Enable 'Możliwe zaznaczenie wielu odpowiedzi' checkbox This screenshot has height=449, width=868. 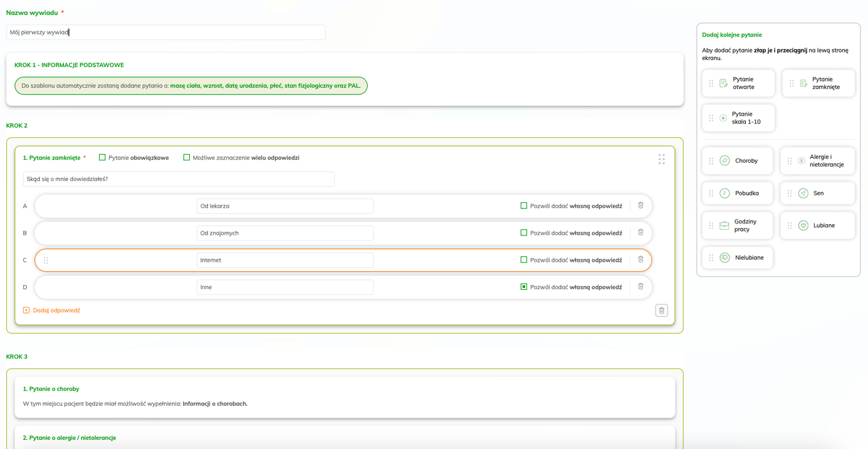point(186,158)
